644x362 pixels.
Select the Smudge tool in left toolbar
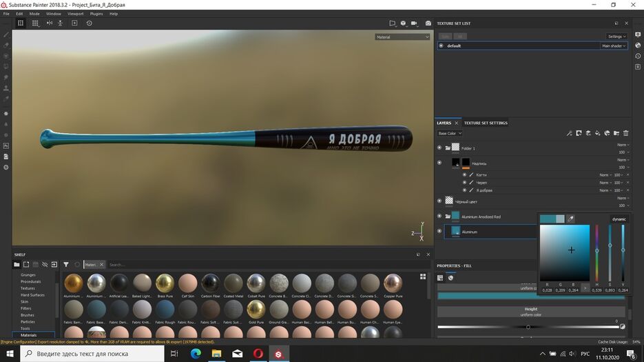[6, 77]
